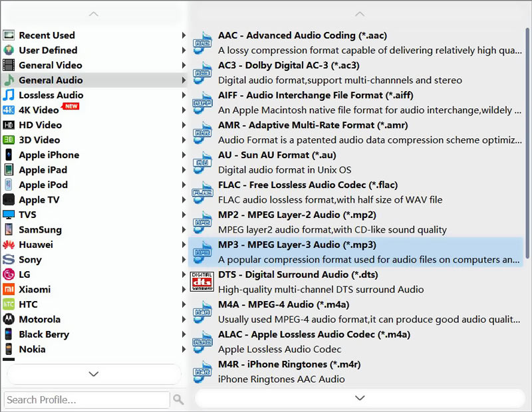Choose AU - Sun AU Format
The width and height of the screenshot is (532, 412).
pos(356,162)
